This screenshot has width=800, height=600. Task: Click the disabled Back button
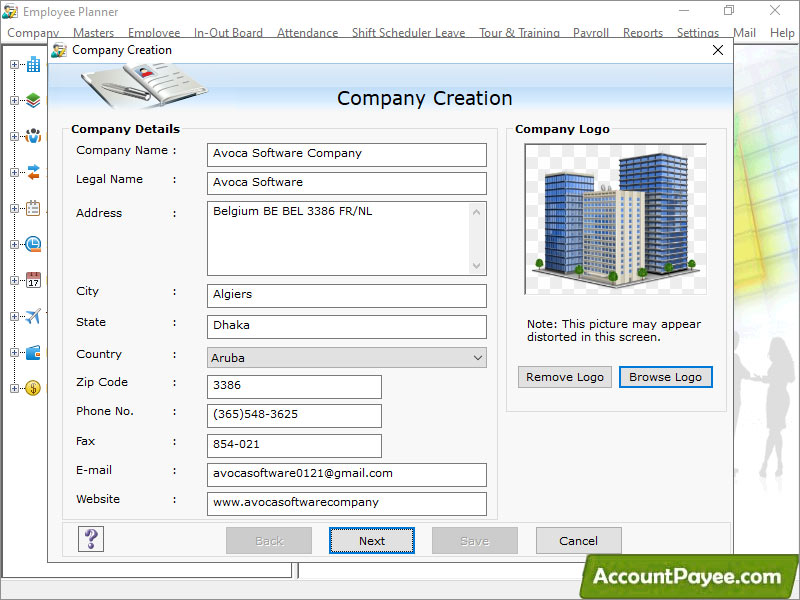(x=269, y=540)
